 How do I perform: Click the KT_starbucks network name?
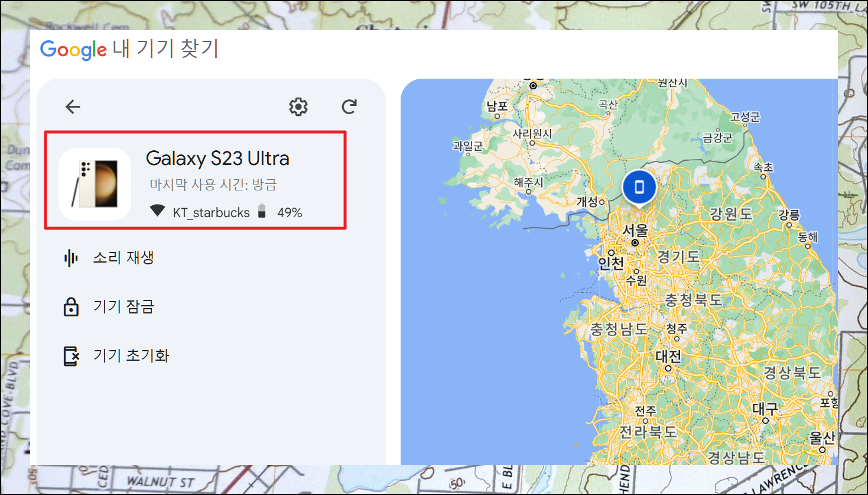point(212,213)
